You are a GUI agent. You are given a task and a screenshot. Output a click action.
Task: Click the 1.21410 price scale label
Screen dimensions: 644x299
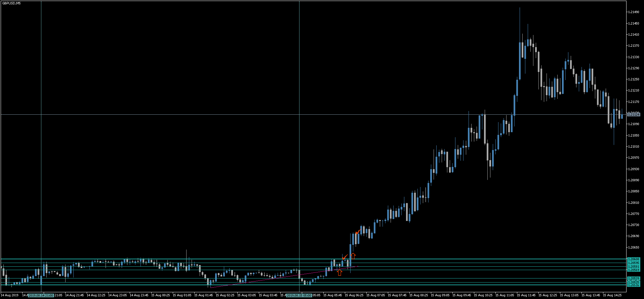point(633,35)
